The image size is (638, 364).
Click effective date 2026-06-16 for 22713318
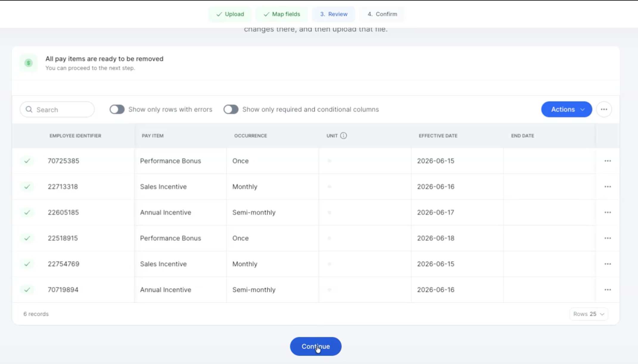point(435,187)
